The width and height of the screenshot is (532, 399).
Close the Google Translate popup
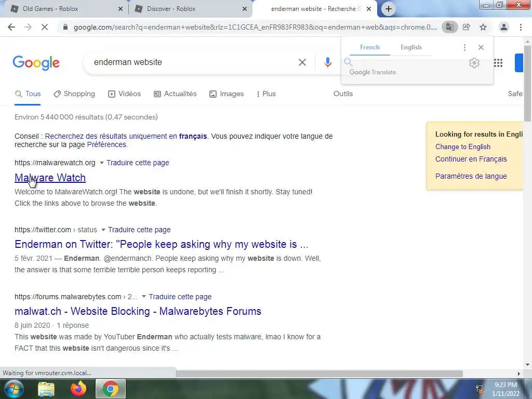481,47
